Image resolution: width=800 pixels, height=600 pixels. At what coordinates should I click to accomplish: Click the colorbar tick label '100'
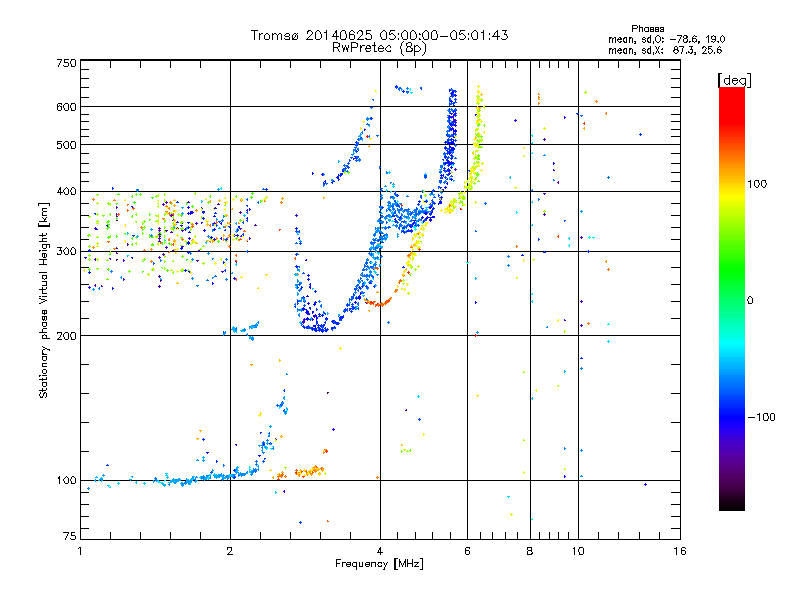757,184
